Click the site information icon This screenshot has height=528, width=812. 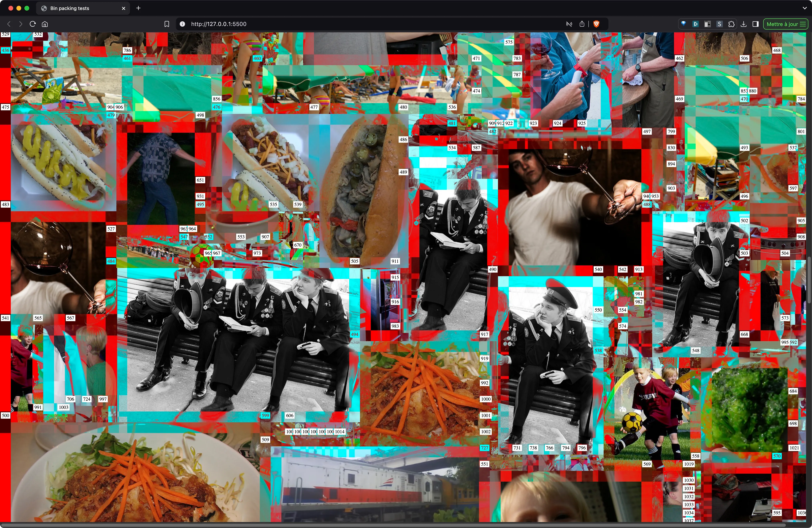point(183,24)
